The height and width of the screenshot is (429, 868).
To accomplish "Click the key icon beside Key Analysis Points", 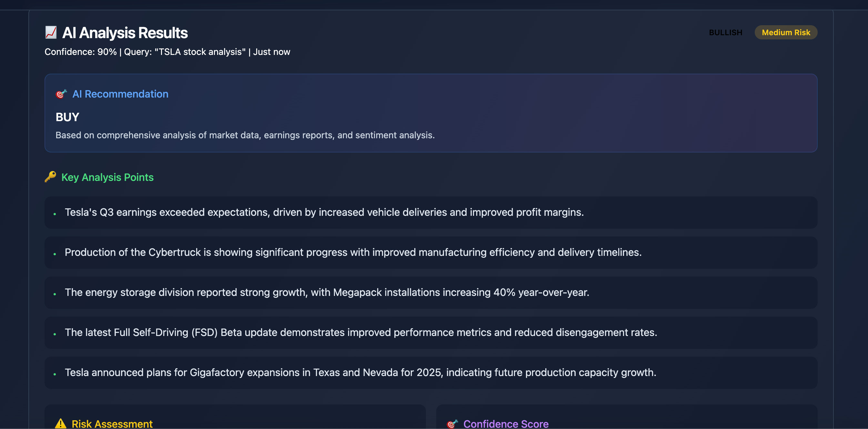I will [50, 177].
